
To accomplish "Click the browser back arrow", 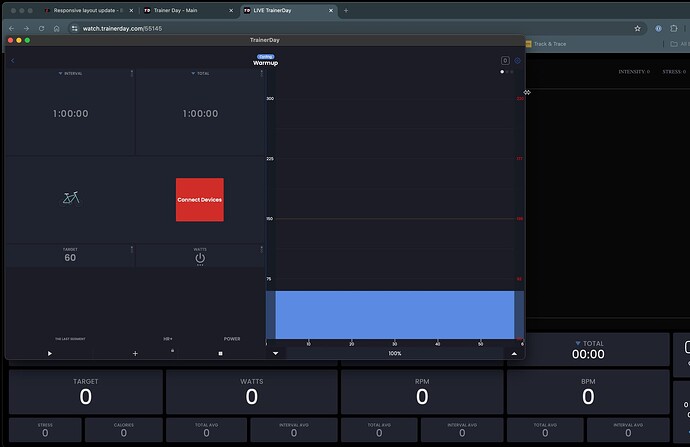I will pyautogui.click(x=11, y=28).
